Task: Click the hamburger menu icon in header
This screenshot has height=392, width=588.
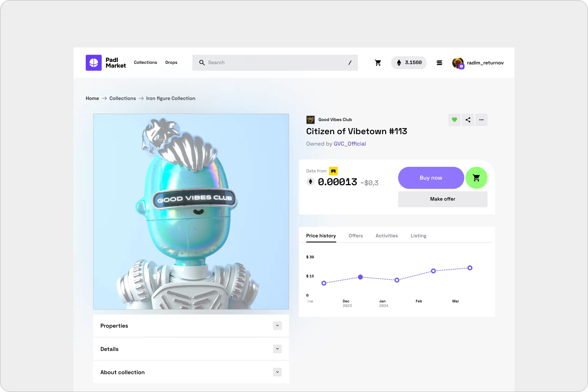Action: click(x=439, y=63)
